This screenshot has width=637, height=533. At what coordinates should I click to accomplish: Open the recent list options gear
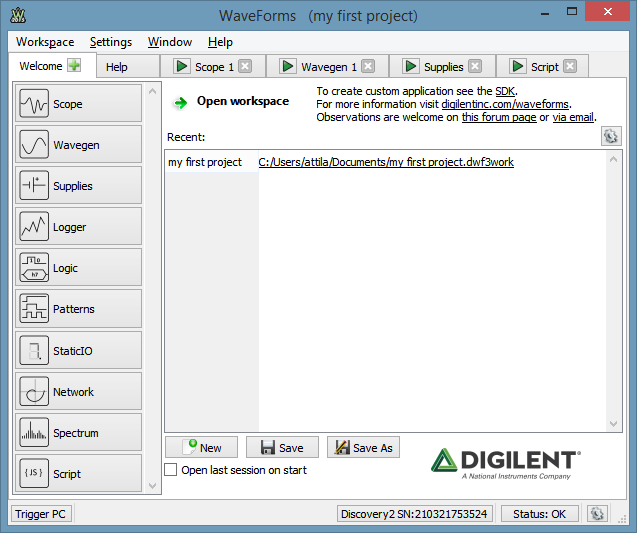point(611,136)
